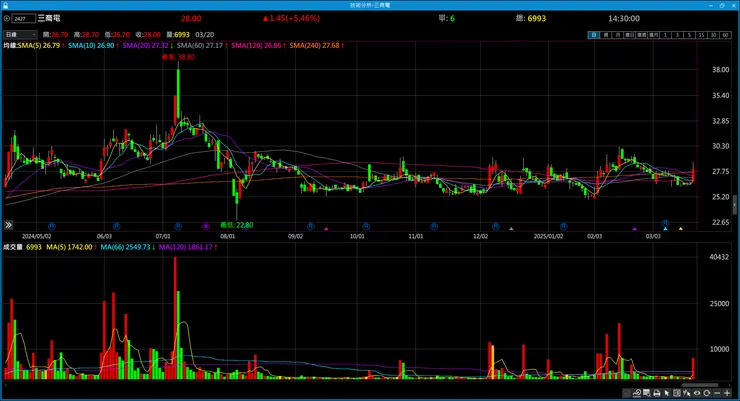The image size is (740, 401).
Task: Toggle the eye visibility icon in bottom toolbar
Action: tap(697, 393)
